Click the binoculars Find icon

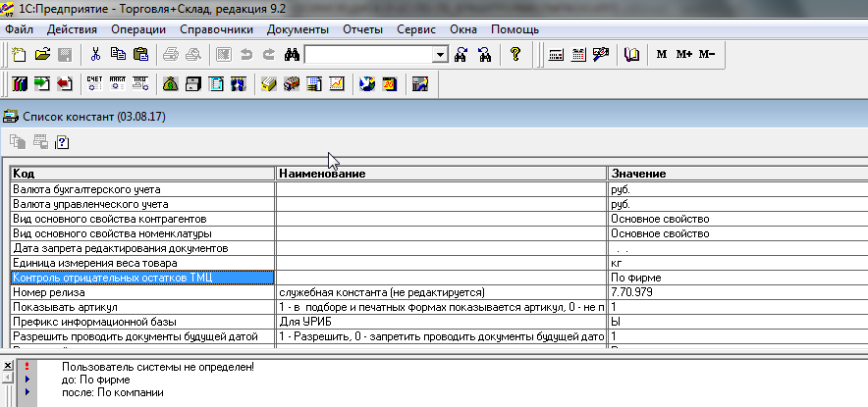pyautogui.click(x=292, y=54)
